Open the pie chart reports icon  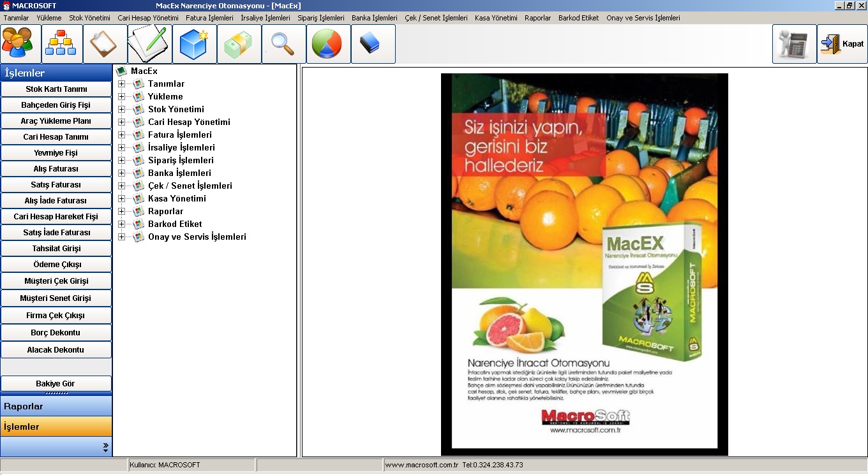[x=328, y=45]
